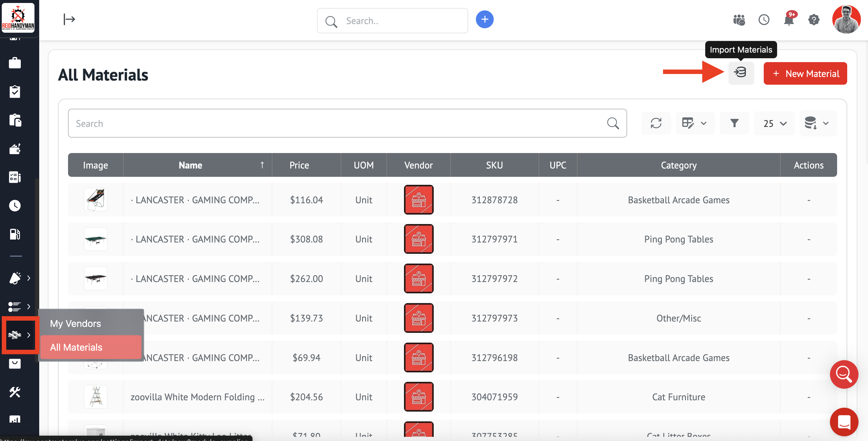Choose All Materials in the flyout menu
Screen dimensions: 868x441
click(76, 347)
